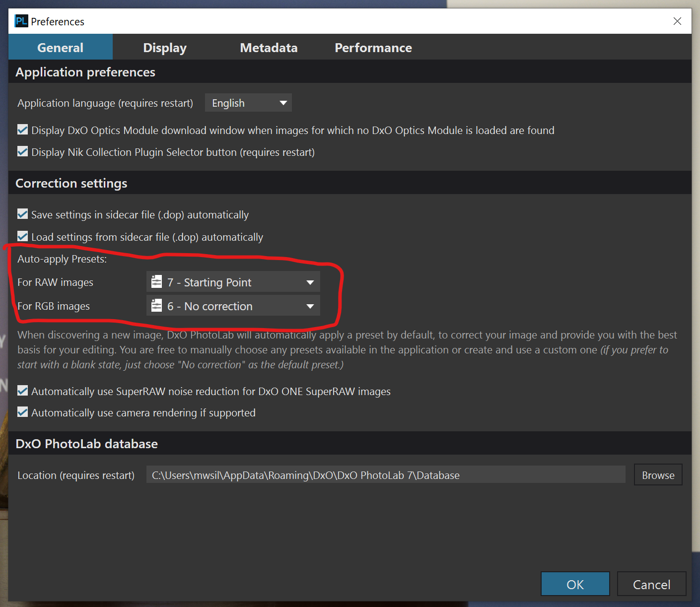Click the Auto-apply Presets label

pyautogui.click(x=62, y=259)
